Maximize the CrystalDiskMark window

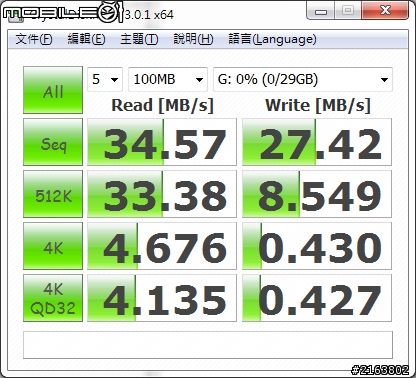(348, 11)
